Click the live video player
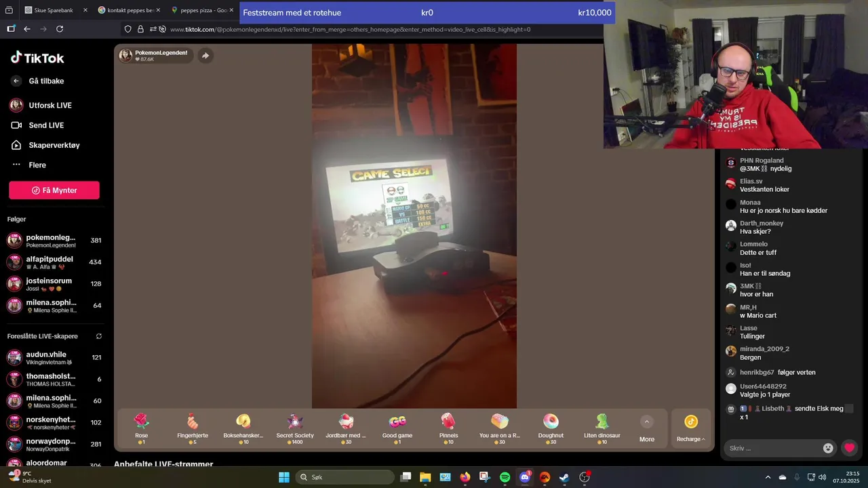This screenshot has width=868, height=488. [414, 226]
